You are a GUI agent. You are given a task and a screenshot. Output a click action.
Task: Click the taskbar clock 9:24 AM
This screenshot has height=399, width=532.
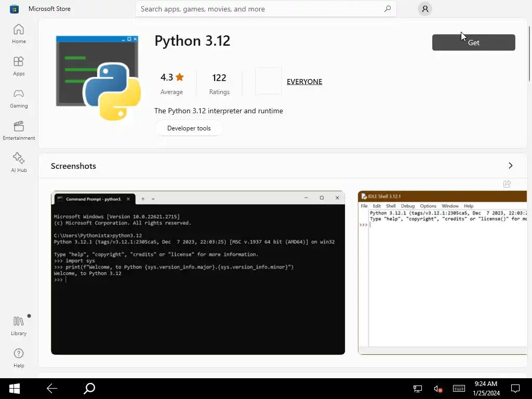click(x=486, y=384)
